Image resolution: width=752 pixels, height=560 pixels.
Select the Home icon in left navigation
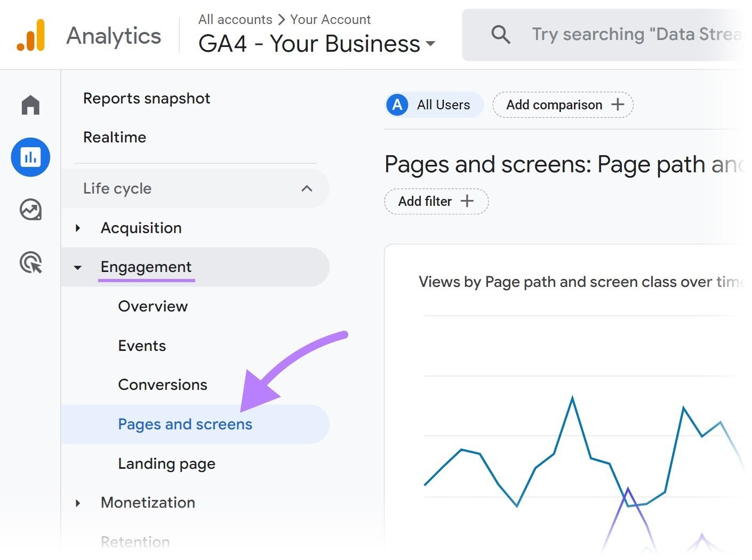coord(30,105)
